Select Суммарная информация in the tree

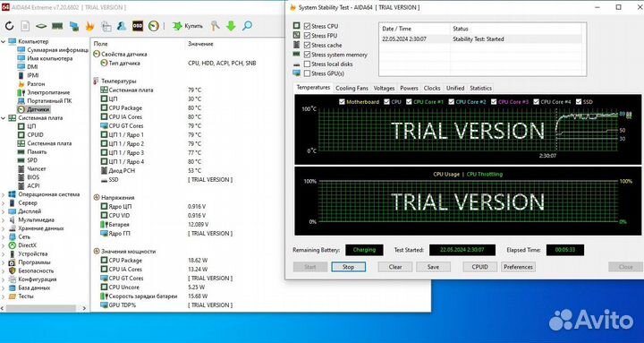click(57, 50)
